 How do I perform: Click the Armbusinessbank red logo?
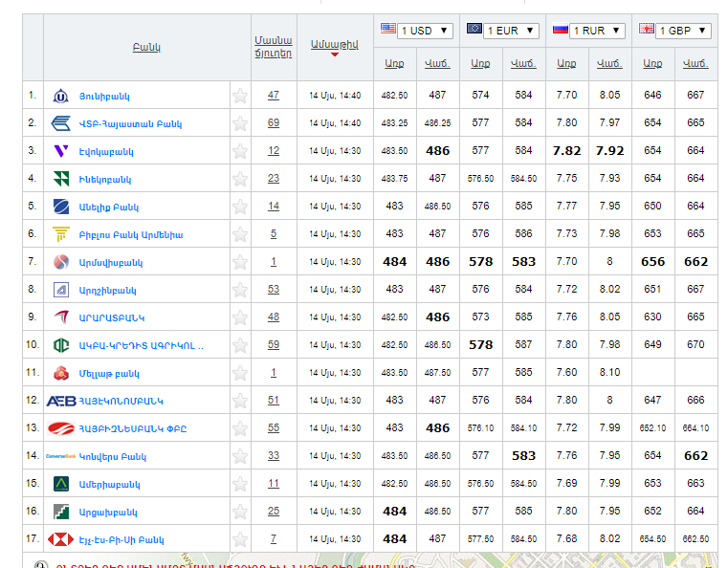61,428
